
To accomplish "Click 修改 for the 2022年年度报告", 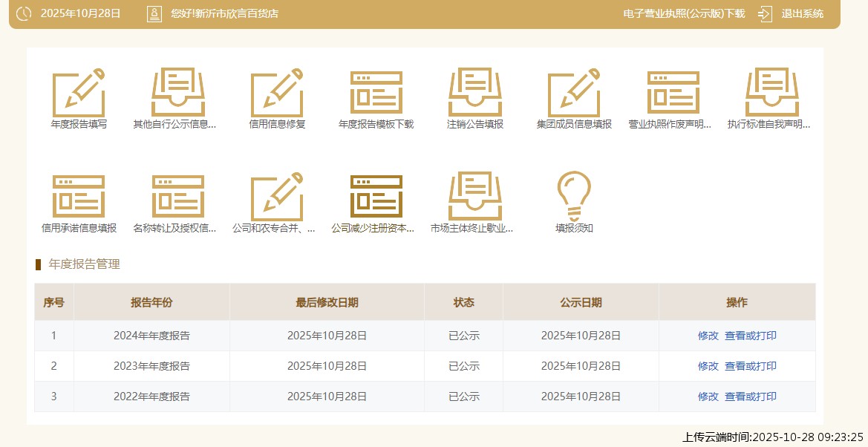I will tap(708, 397).
